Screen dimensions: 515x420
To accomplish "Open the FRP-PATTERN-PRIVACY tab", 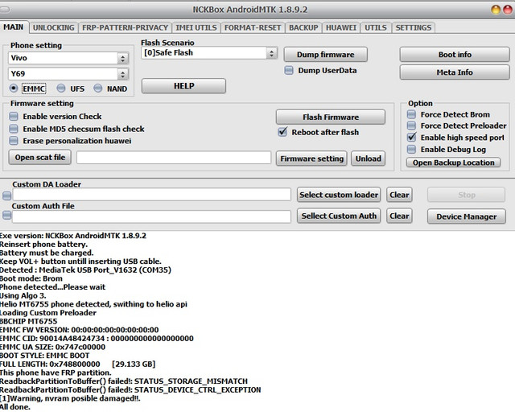I will (126, 27).
